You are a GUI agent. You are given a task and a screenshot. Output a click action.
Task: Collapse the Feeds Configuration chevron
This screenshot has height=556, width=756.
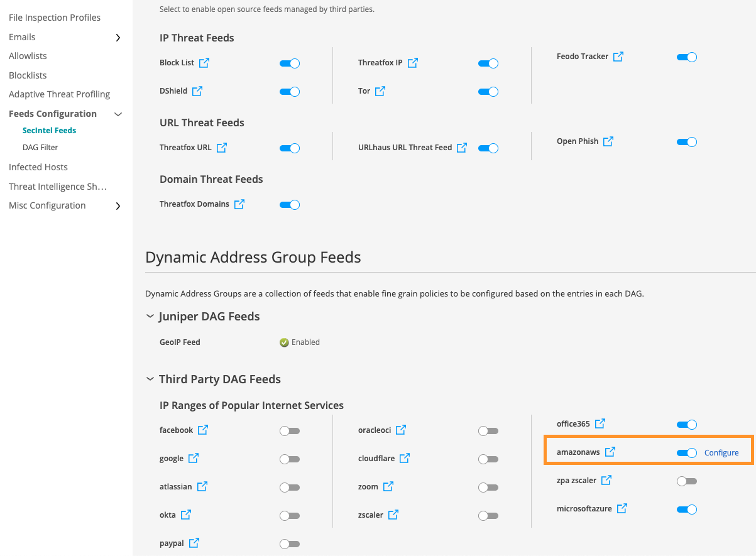[x=118, y=114]
